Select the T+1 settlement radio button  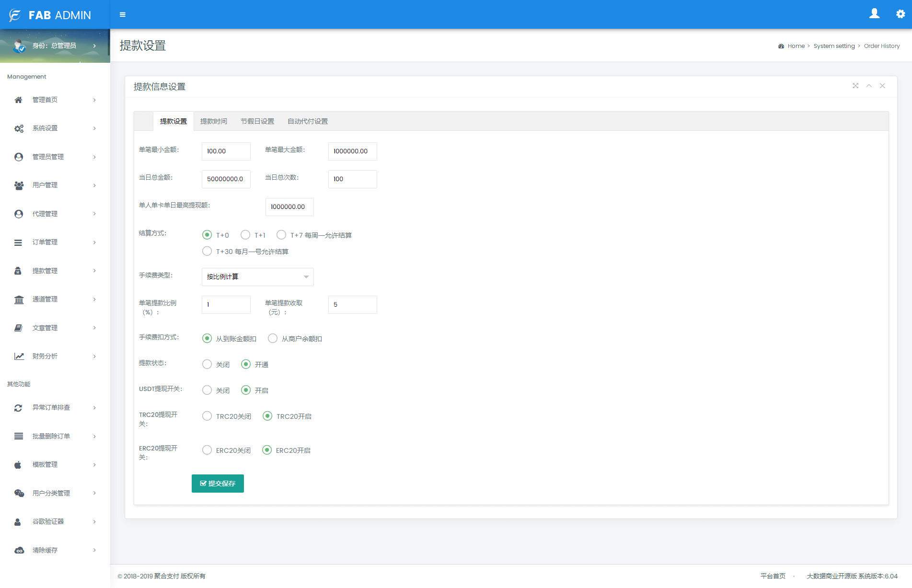[x=245, y=235]
